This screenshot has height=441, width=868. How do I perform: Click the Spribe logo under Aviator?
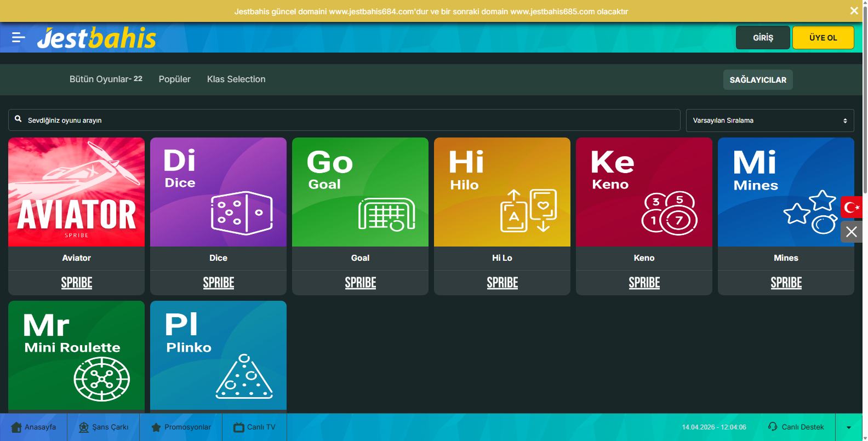click(77, 283)
